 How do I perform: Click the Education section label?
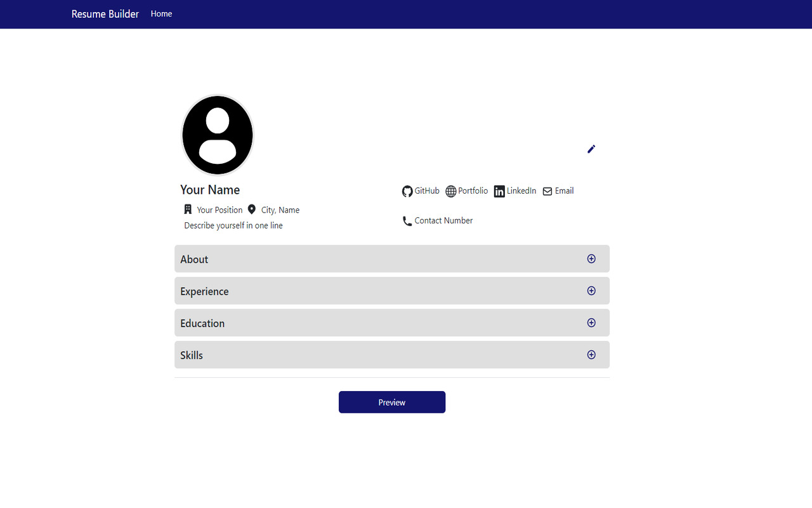point(202,323)
